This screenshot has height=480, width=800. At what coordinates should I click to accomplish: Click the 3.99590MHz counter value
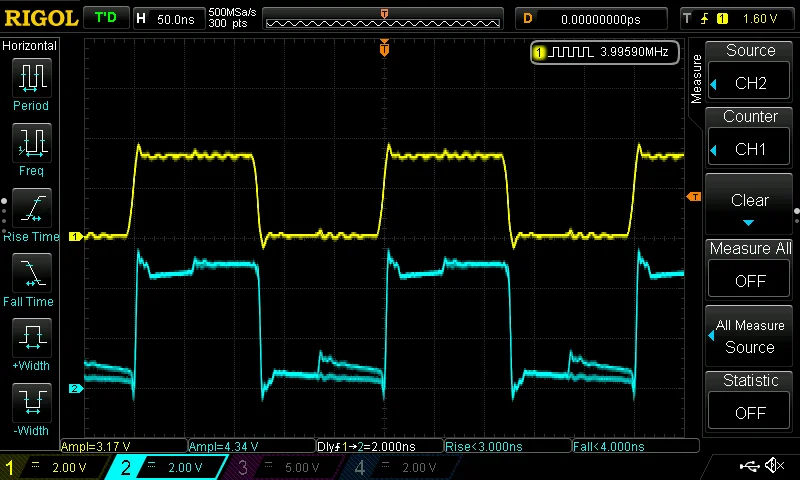(x=634, y=52)
